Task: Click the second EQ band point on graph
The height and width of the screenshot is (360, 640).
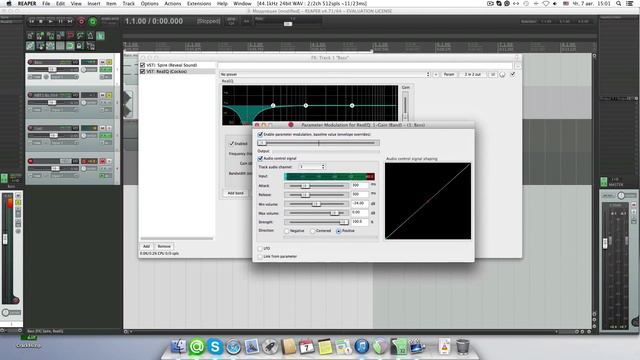Action: pos(273,106)
